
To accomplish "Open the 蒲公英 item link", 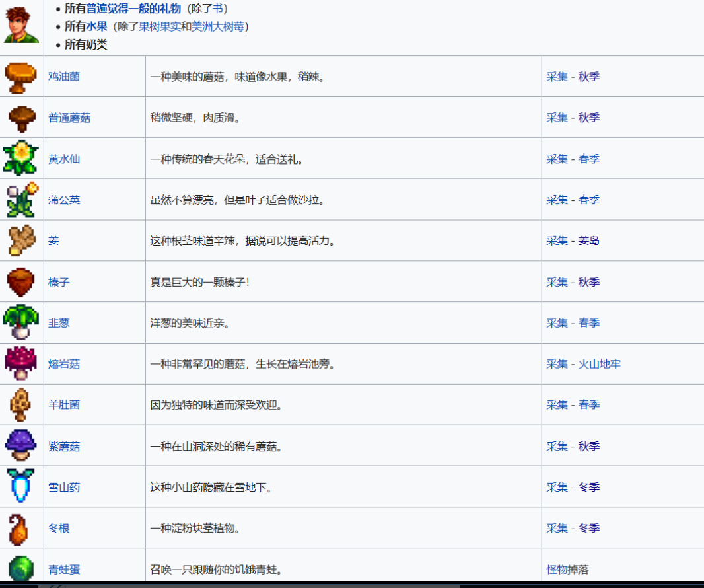I will tap(64, 200).
